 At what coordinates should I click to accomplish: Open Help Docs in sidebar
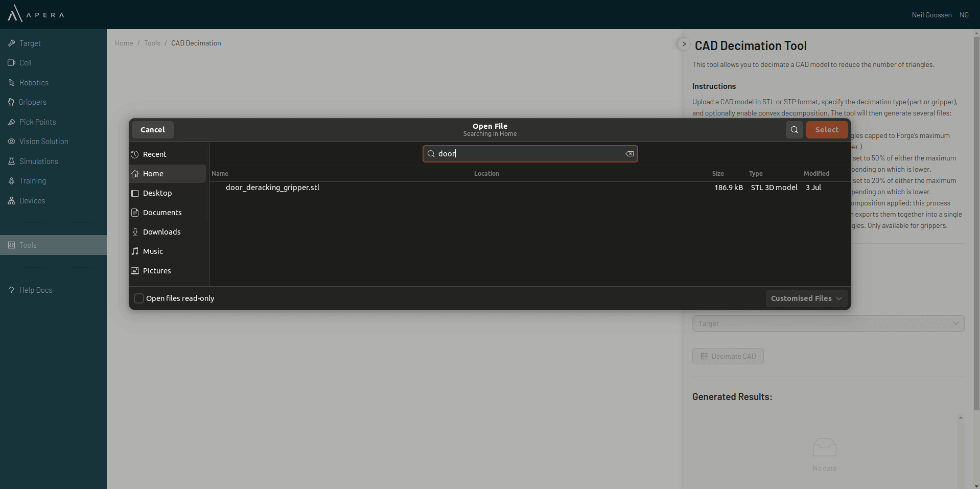(x=36, y=290)
